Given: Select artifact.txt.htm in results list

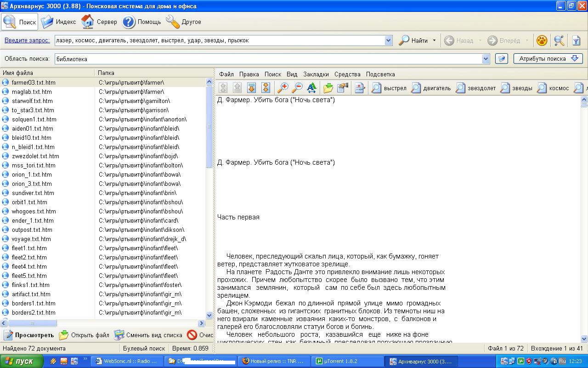Looking at the screenshot, I should 31,294.
